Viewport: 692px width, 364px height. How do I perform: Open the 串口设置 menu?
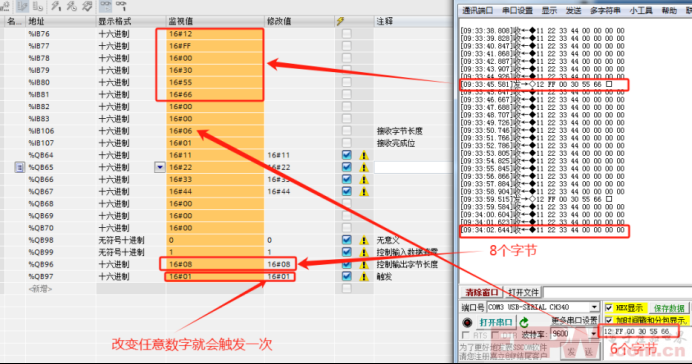click(517, 11)
